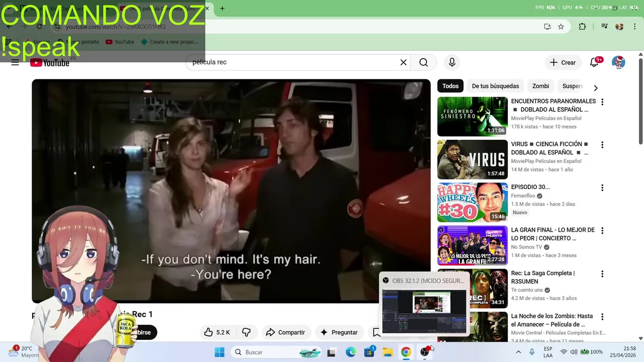Open the ESP LAA language switcher
The height and width of the screenshot is (362, 644).
[548, 352]
